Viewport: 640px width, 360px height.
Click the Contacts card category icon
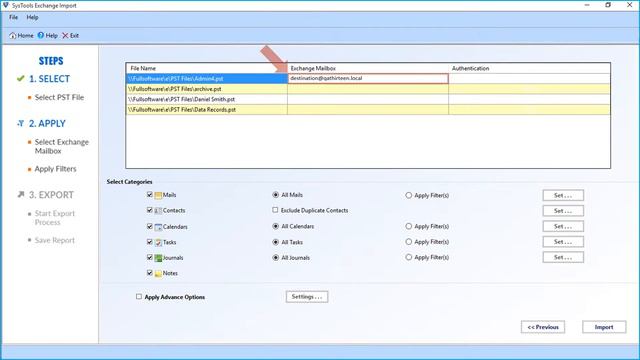[158, 211]
